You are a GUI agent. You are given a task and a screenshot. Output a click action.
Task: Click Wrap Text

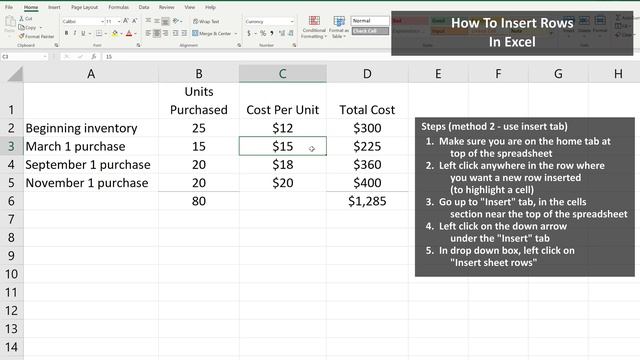(206, 21)
